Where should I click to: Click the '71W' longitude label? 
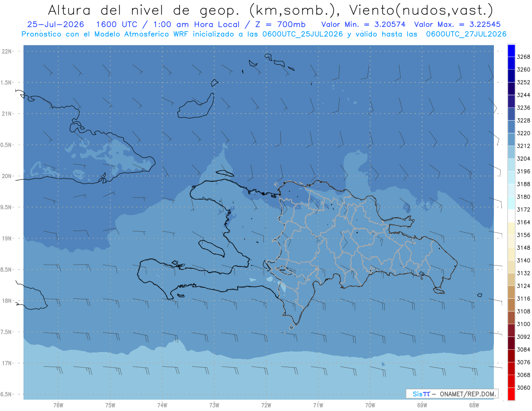(x=318, y=405)
